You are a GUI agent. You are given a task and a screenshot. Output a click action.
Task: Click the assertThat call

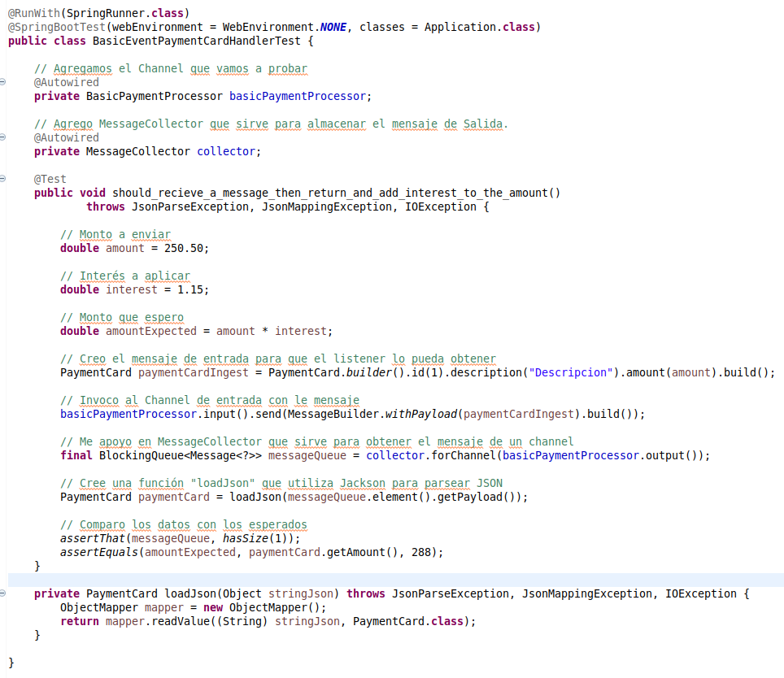93,539
